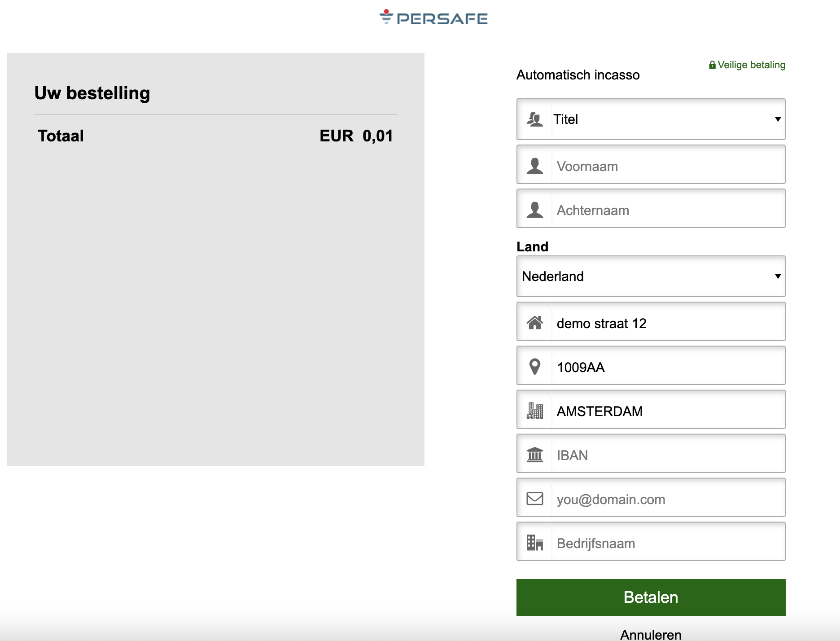This screenshot has height=641, width=840.
Task: Click the green padlock Veilige betaling icon
Action: pos(712,65)
